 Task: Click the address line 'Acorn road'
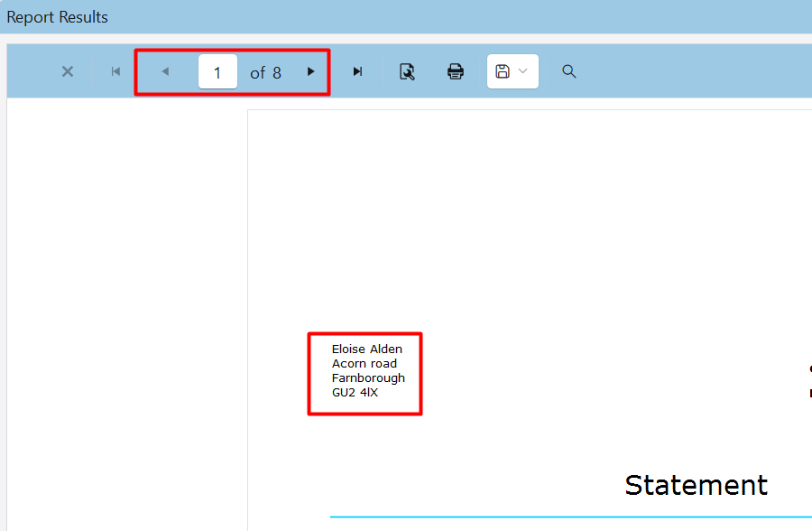click(x=364, y=364)
